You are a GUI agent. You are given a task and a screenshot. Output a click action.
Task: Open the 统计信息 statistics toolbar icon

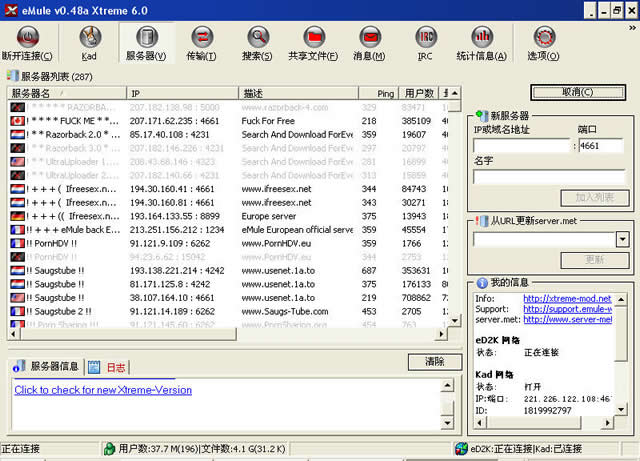(x=482, y=37)
